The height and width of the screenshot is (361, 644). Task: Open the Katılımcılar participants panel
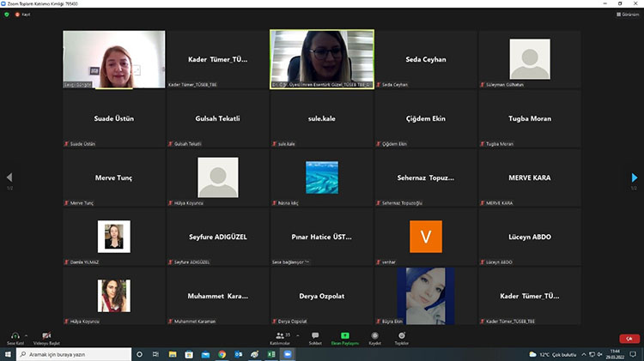[280, 335]
